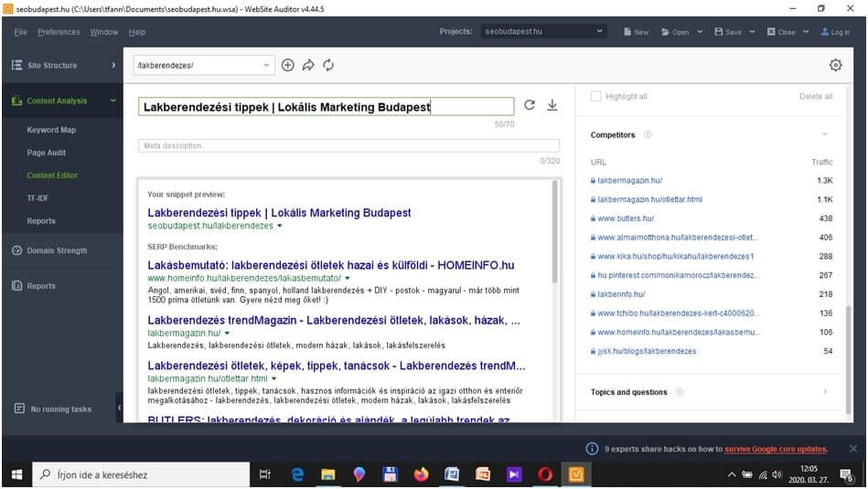
Task: Download content with the arrow icon
Action: pyautogui.click(x=552, y=105)
